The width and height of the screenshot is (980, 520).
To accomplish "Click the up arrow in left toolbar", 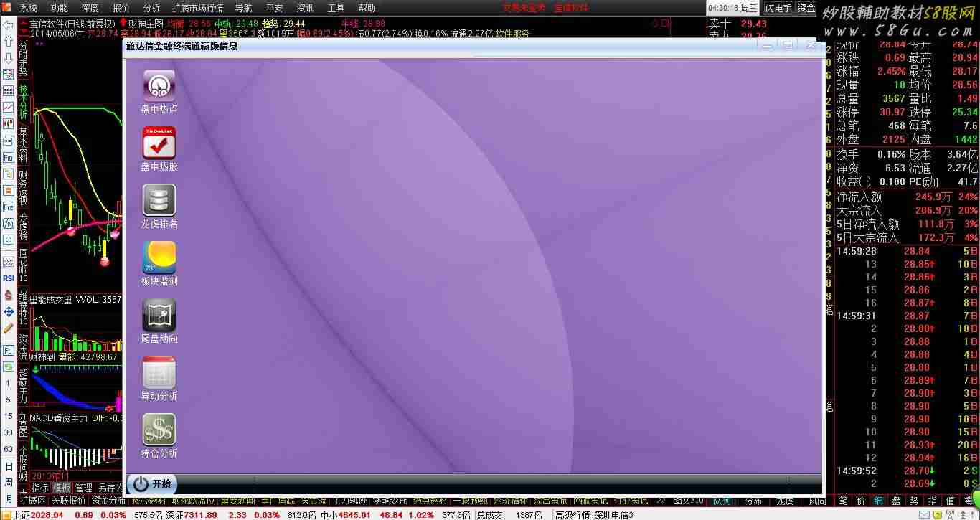I will (9, 42).
